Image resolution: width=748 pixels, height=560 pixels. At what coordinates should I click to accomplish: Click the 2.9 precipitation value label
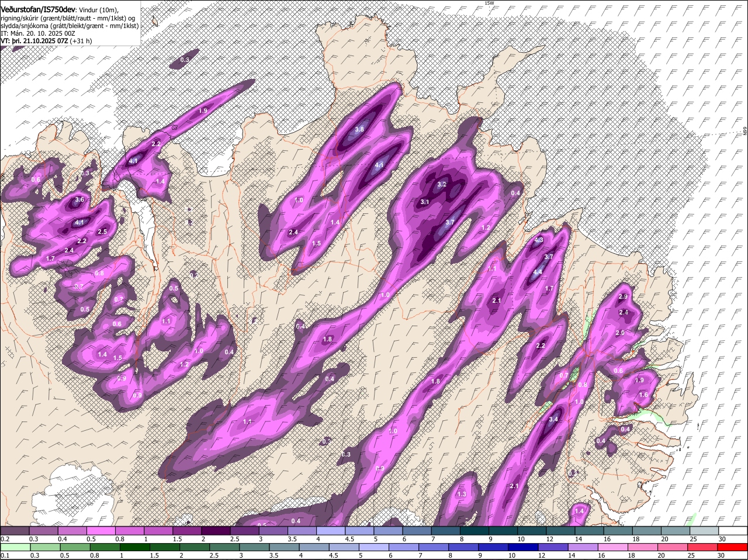point(622,297)
